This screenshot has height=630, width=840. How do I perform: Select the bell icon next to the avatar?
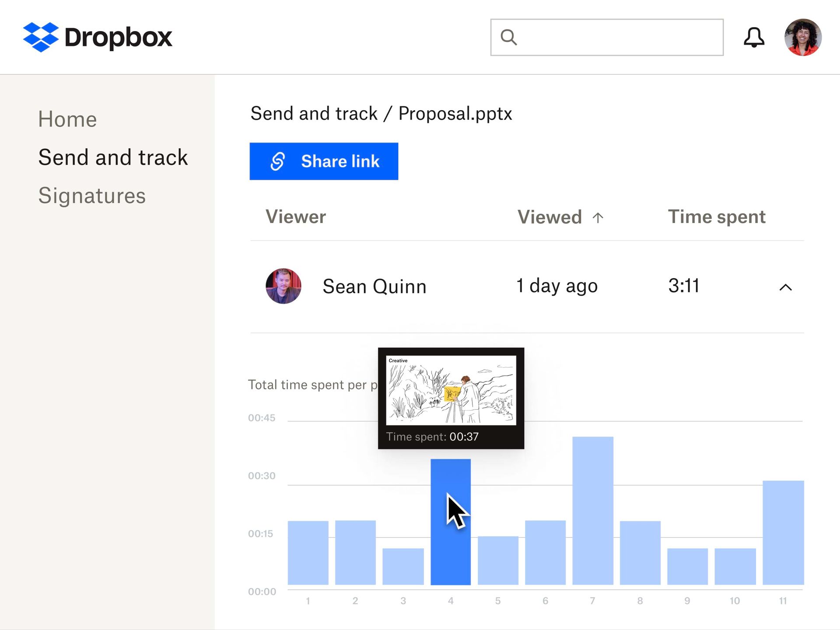click(754, 38)
